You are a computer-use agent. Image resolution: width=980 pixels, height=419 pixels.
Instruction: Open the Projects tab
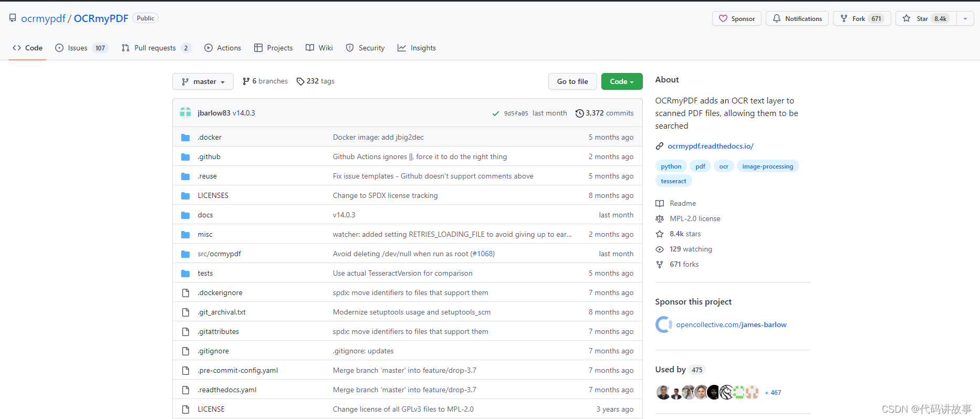[x=274, y=48]
